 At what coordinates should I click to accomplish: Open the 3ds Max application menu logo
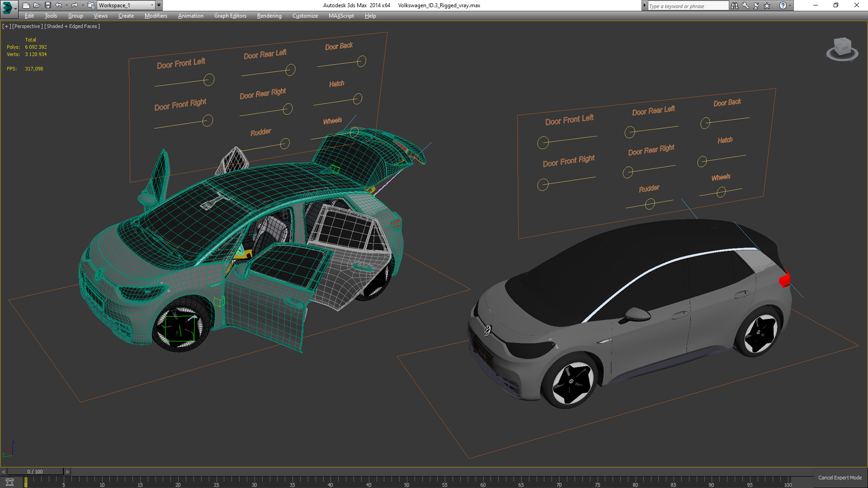(8, 6)
